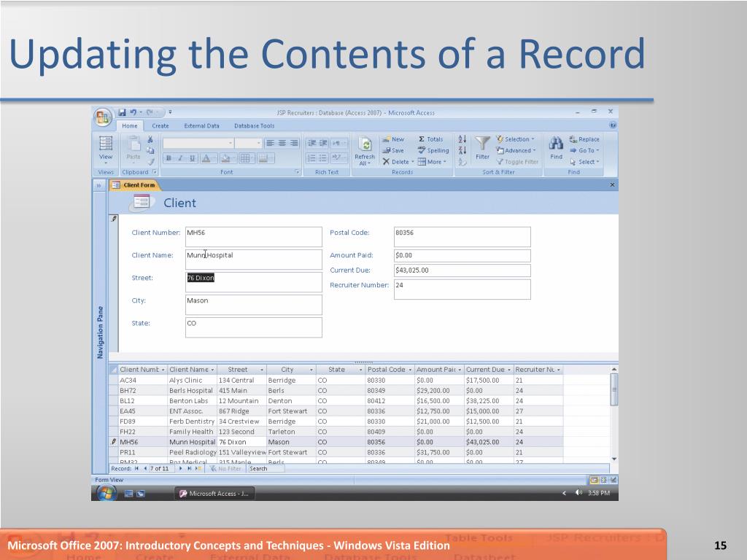Create new blank record from navigation bar
Screen dimensions: 747x560
(198, 469)
